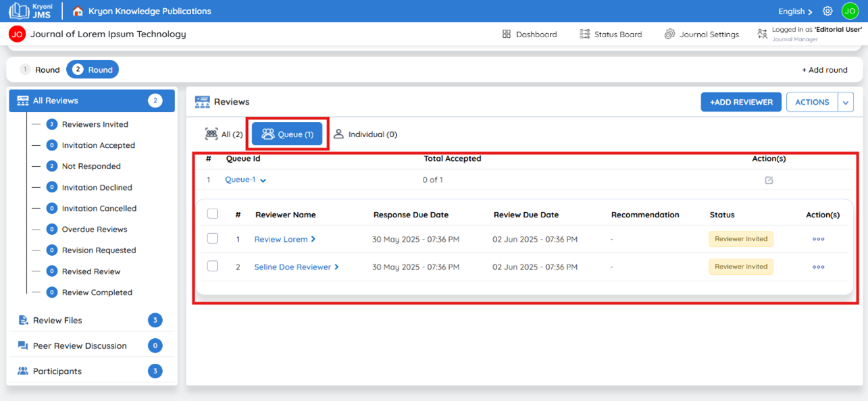Click Kryon Knowledge Publications title
868x401 pixels.
pos(150,11)
